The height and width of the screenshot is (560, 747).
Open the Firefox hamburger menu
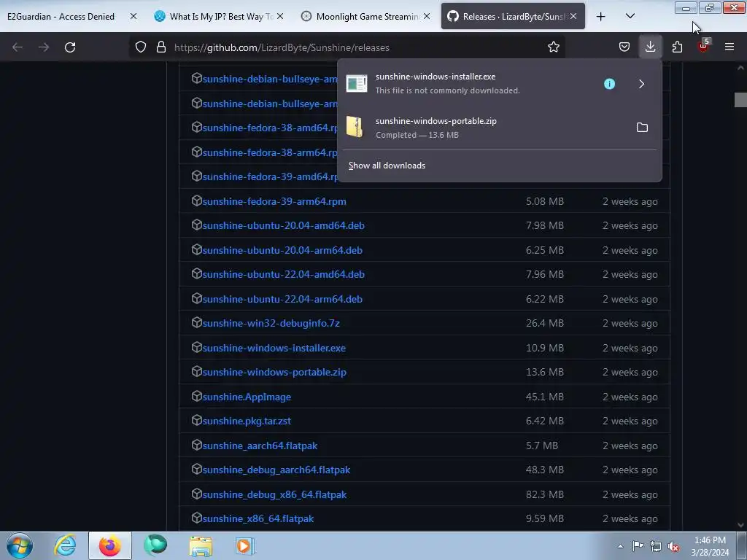tap(729, 47)
